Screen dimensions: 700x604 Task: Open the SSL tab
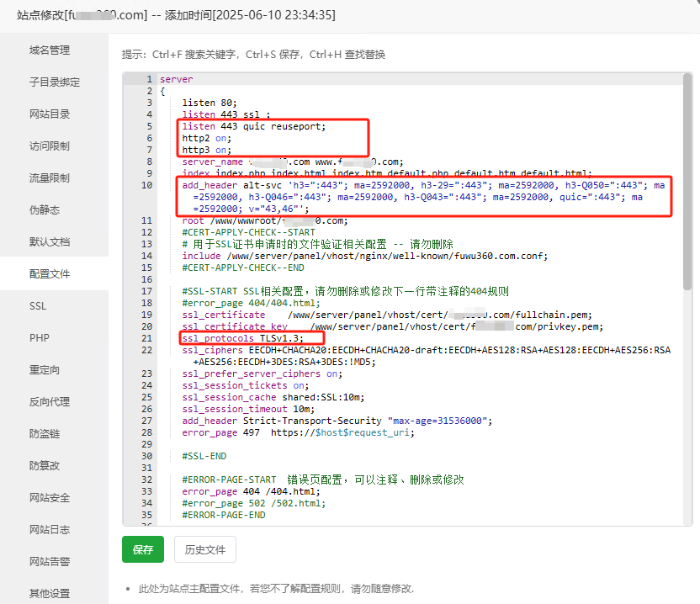(38, 306)
